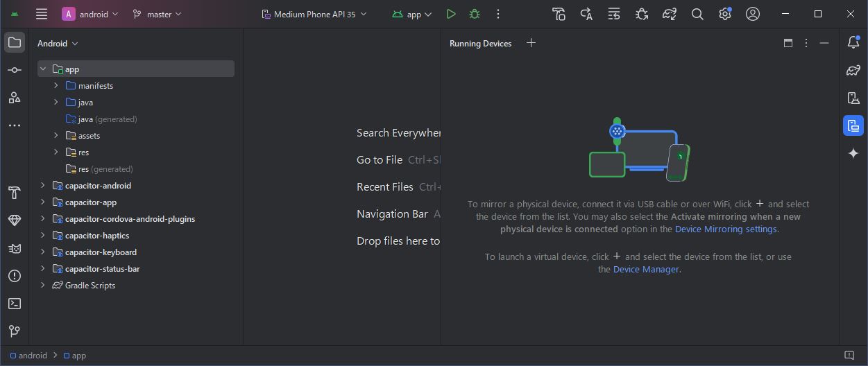Image resolution: width=868 pixels, height=366 pixels.
Task: Debug the app with bug icon
Action: pyautogui.click(x=475, y=14)
